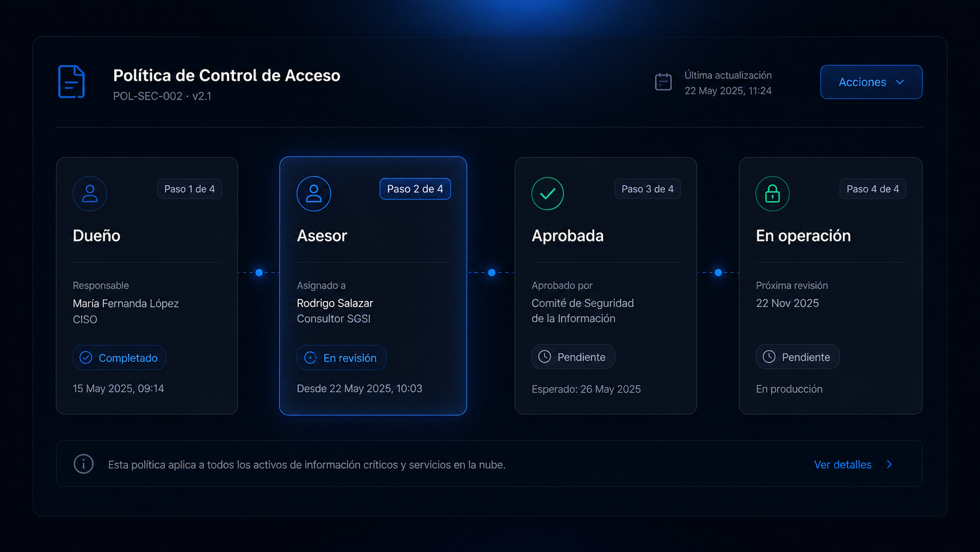Click the connector dot between Dueño and Asesor
This screenshot has width=980, height=552.
pos(259,273)
